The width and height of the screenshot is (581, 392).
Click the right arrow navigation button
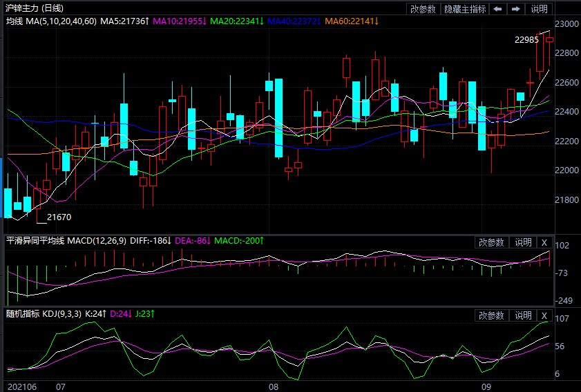(x=516, y=9)
